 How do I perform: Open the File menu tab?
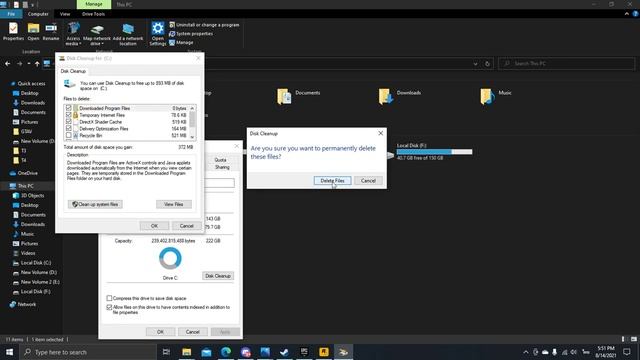(11, 14)
